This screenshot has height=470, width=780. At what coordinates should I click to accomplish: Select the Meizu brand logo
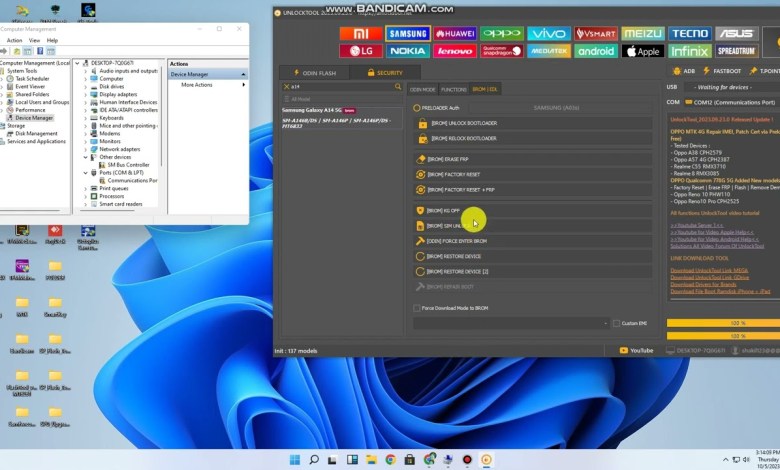pos(643,33)
